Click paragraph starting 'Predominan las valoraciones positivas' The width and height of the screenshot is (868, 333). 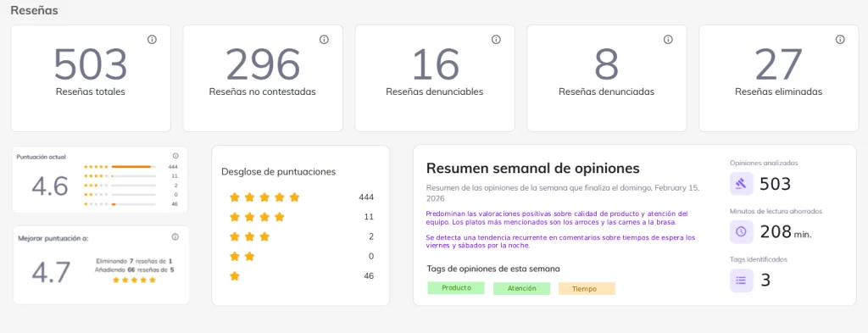pos(558,218)
